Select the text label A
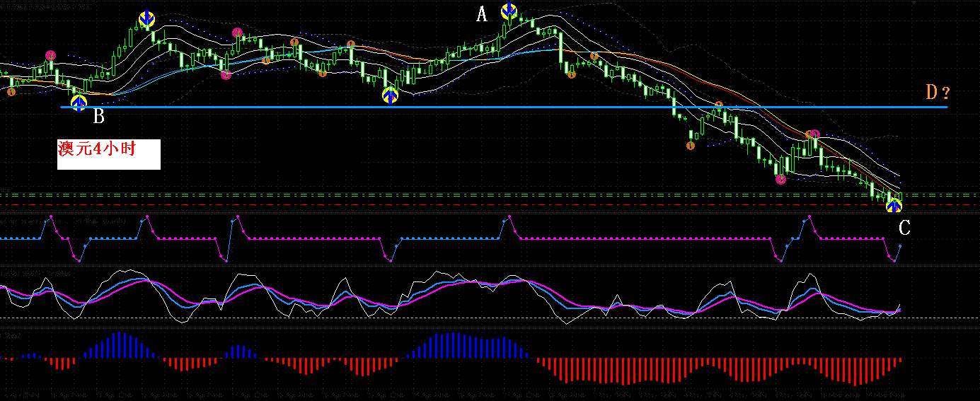The height and width of the screenshot is (401, 980). (482, 14)
